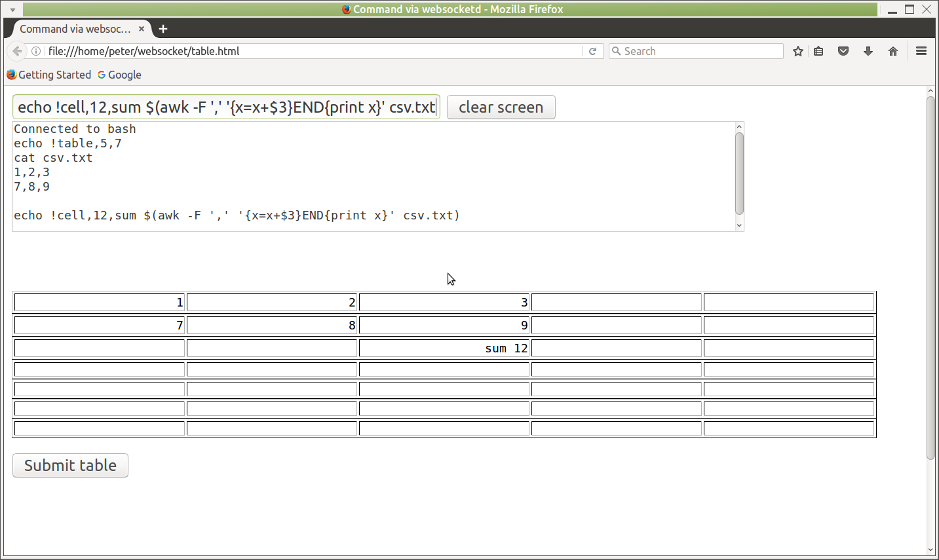Click the command input containing echo !cell
Screen dimensions: 939x560
click(226, 106)
